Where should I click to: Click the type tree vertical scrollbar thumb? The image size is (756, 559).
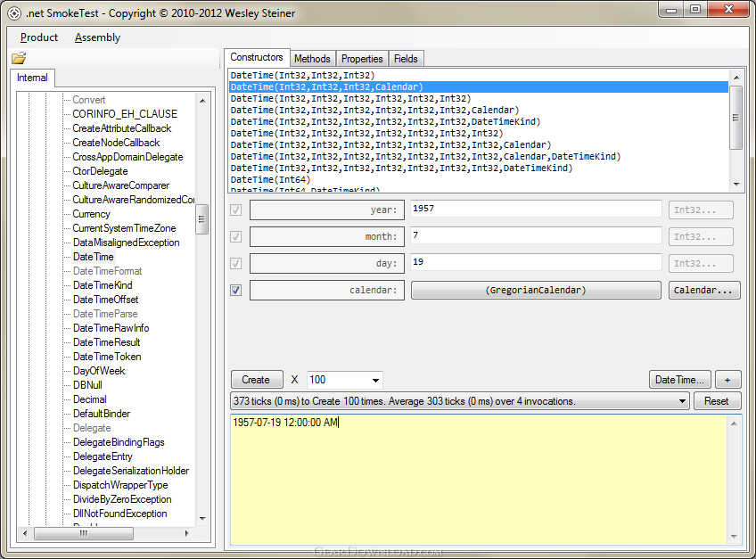tap(202, 219)
